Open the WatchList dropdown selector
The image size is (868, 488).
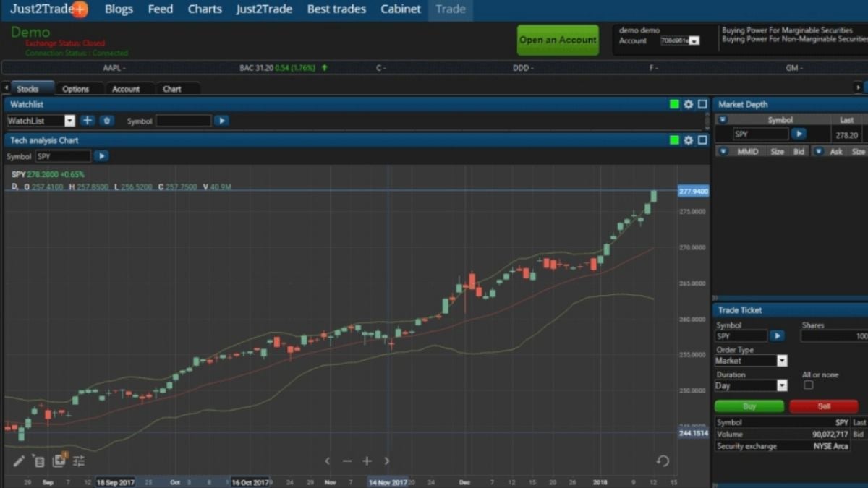coord(69,120)
